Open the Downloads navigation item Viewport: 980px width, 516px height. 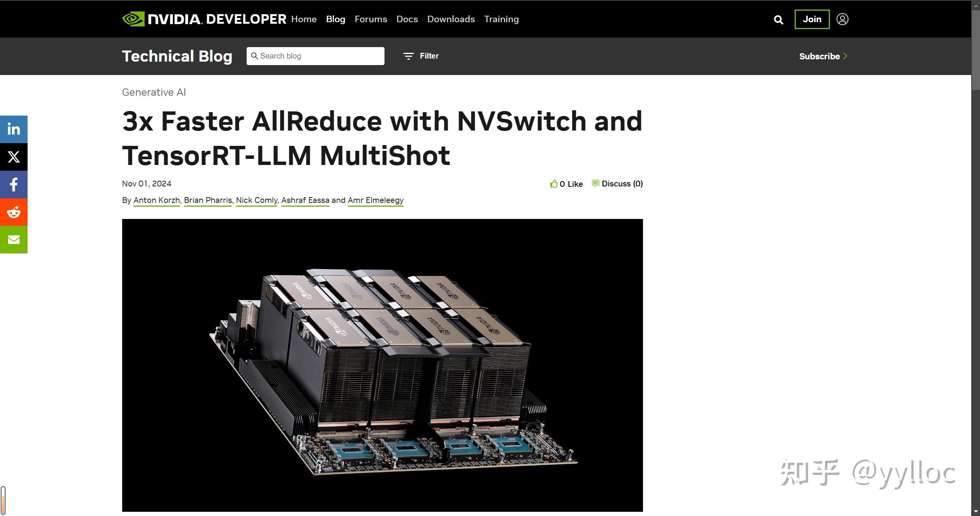tap(451, 19)
